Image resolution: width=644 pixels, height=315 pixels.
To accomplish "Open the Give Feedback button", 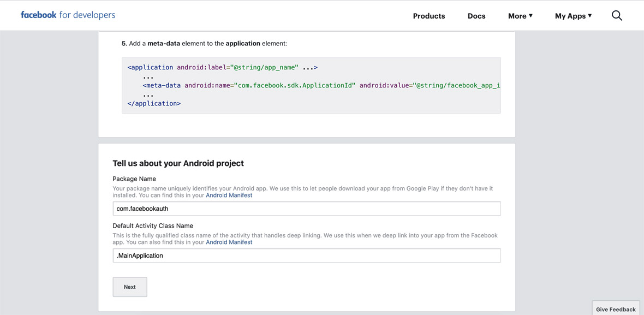I will [x=616, y=309].
